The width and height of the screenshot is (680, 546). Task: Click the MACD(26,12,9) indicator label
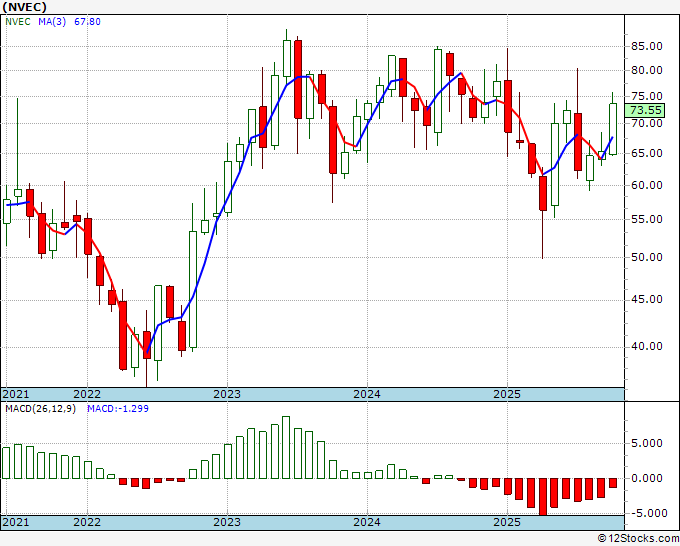(x=40, y=409)
